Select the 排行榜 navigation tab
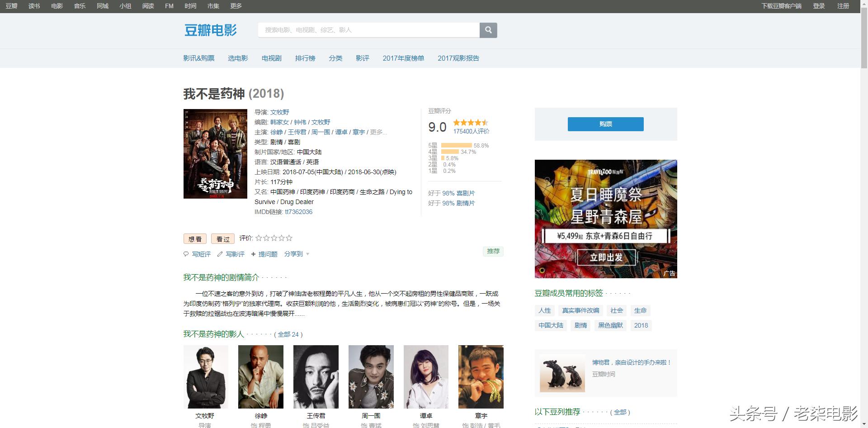The image size is (868, 428). [x=305, y=58]
